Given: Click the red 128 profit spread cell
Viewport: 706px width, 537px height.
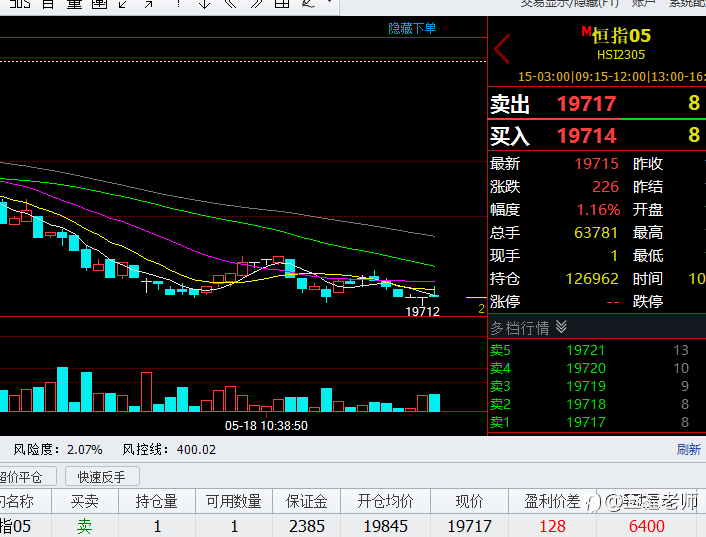Looking at the screenshot, I should click(x=552, y=526).
